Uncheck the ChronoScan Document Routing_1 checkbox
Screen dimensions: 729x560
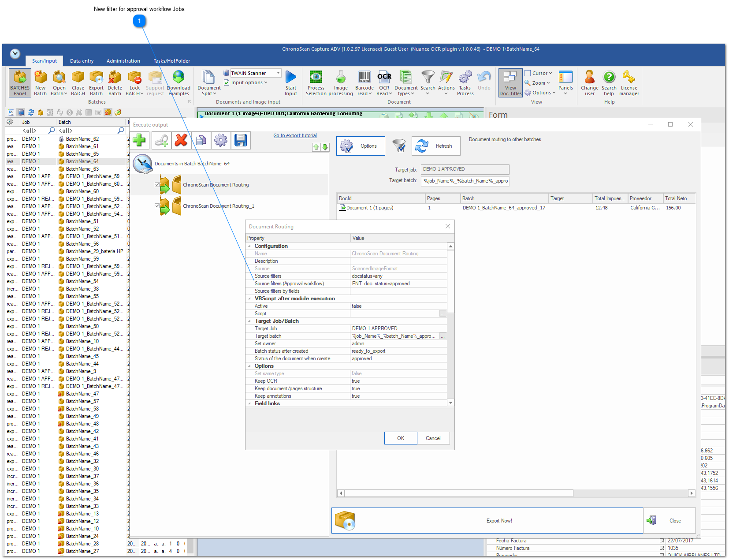click(157, 206)
